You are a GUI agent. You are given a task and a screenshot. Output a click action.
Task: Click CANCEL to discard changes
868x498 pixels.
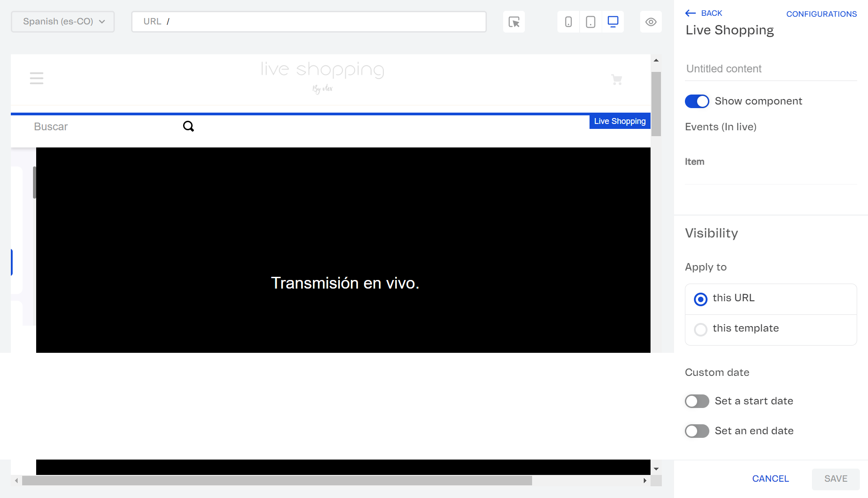click(770, 478)
